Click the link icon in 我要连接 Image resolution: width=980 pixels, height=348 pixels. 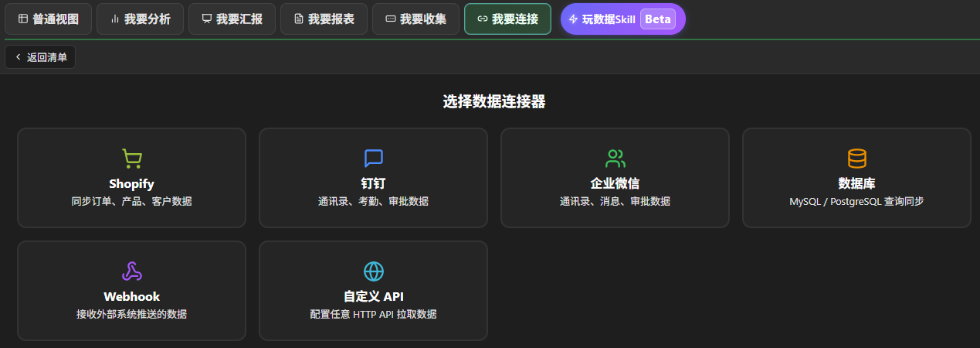click(482, 19)
